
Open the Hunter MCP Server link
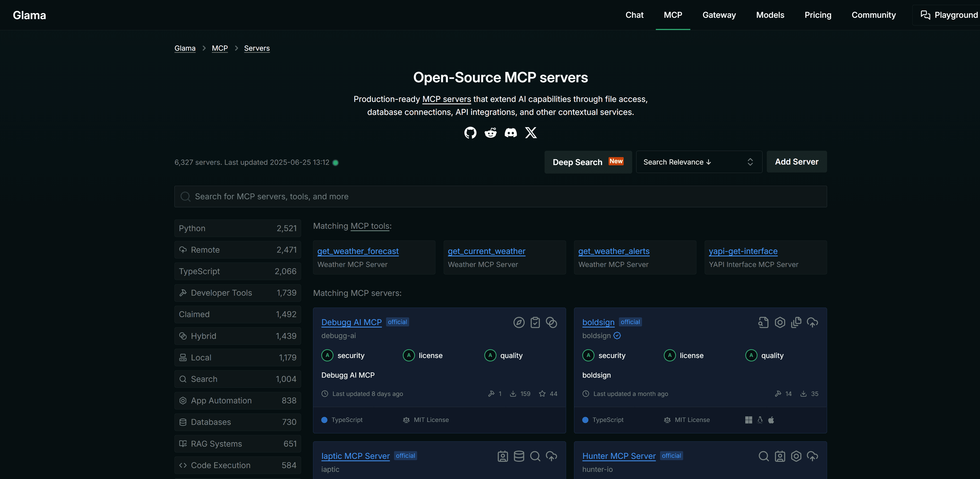click(619, 456)
